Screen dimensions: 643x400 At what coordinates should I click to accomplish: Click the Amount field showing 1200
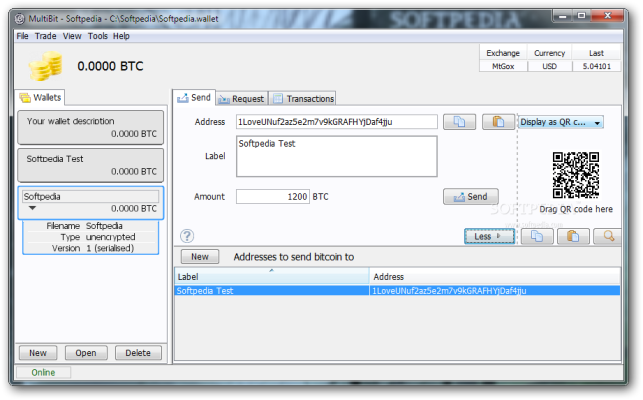pyautogui.click(x=273, y=197)
